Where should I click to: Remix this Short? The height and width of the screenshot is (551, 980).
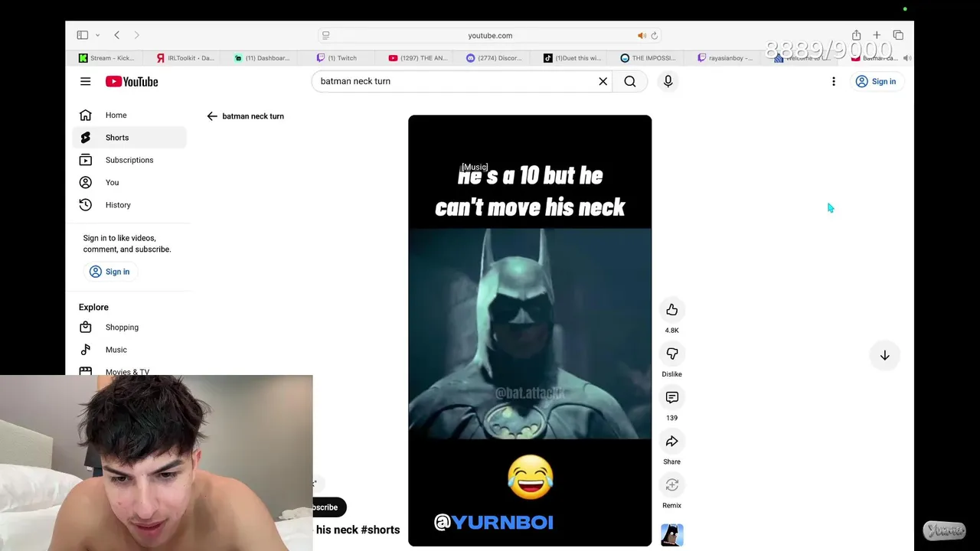click(672, 485)
